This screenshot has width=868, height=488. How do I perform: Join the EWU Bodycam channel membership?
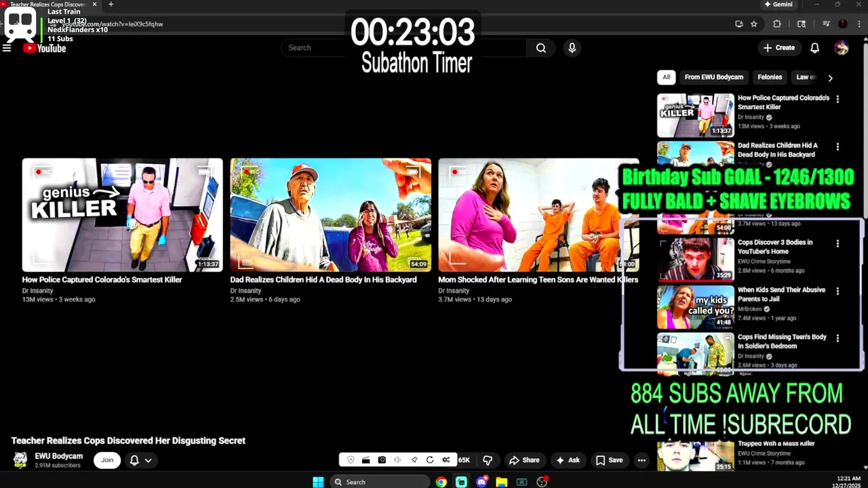pos(107,460)
